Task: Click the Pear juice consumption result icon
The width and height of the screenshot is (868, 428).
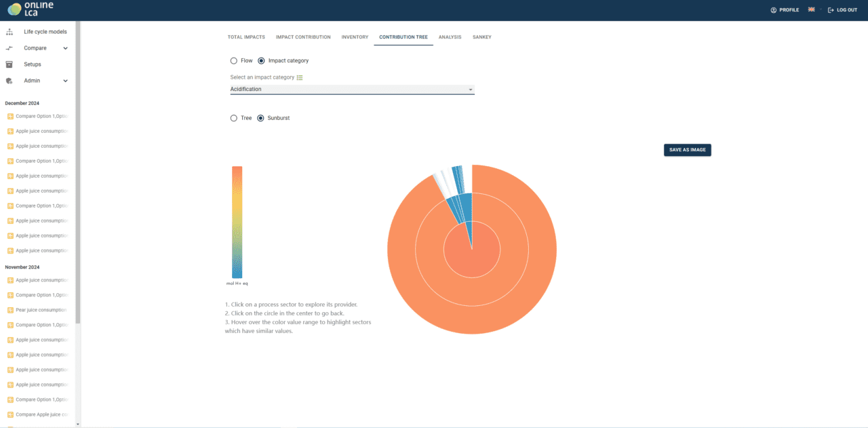Action: [10, 310]
